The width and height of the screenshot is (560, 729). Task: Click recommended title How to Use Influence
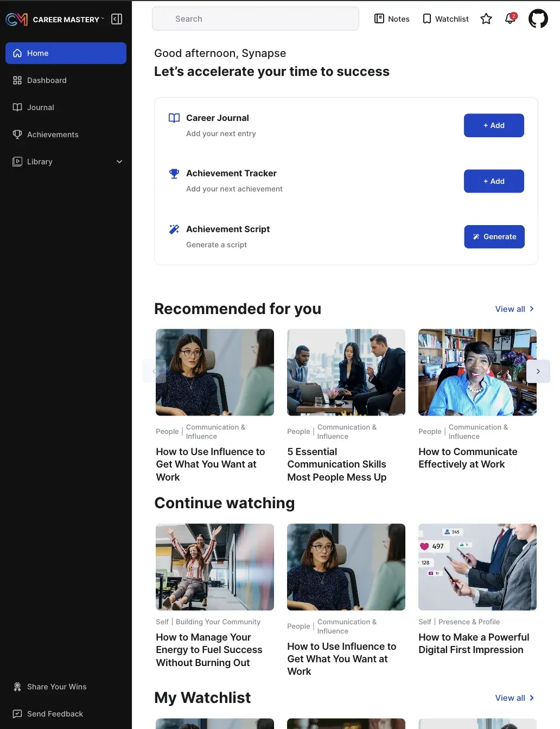(211, 464)
